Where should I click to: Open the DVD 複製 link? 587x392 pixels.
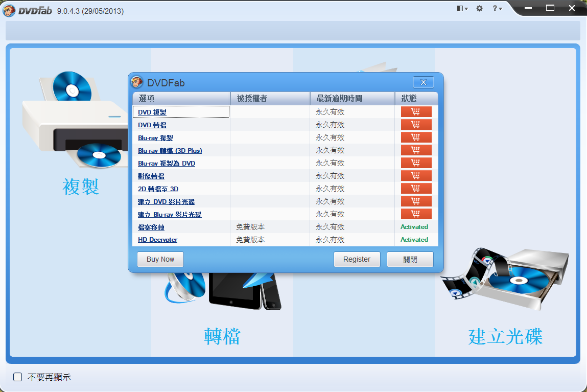(x=152, y=112)
